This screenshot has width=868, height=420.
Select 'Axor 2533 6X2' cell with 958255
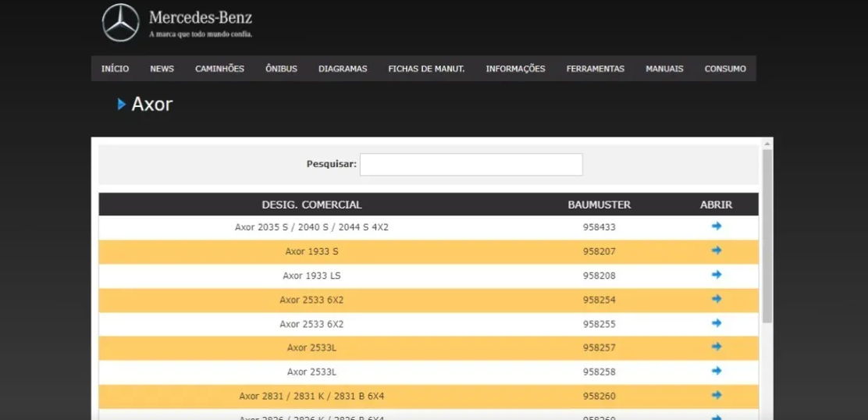[311, 324]
